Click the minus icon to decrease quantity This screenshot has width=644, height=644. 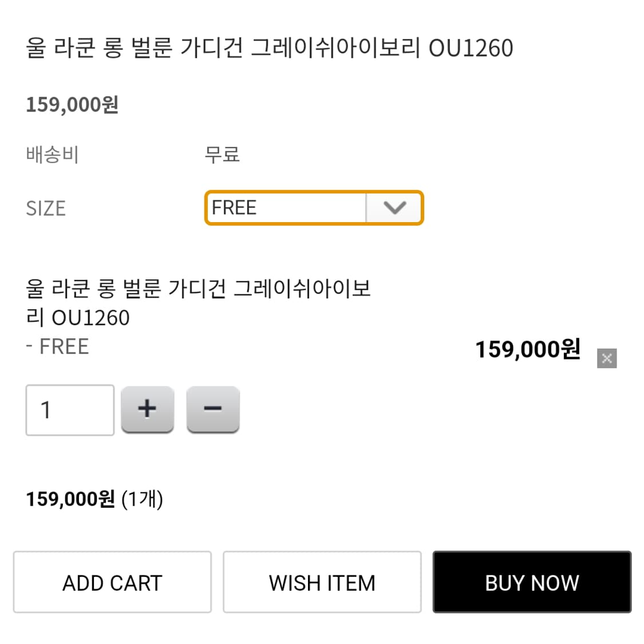click(212, 408)
